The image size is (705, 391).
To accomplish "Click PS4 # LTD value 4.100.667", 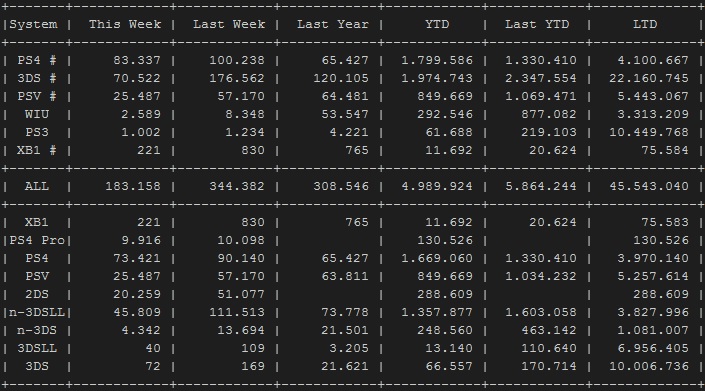I will click(653, 60).
